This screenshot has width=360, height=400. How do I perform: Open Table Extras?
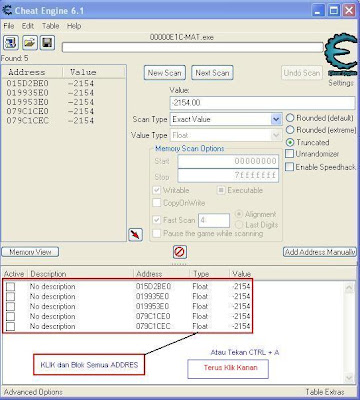pyautogui.click(x=325, y=392)
